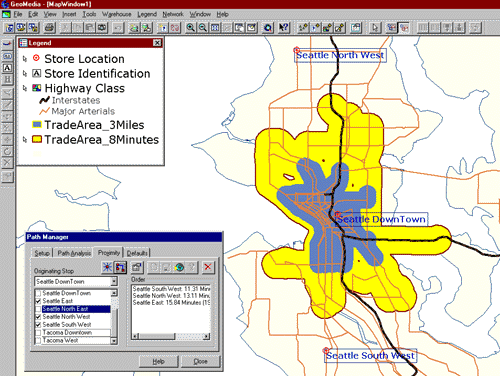Click the Store Location red circle legend symbol
This screenshot has width=500, height=376.
coord(36,58)
